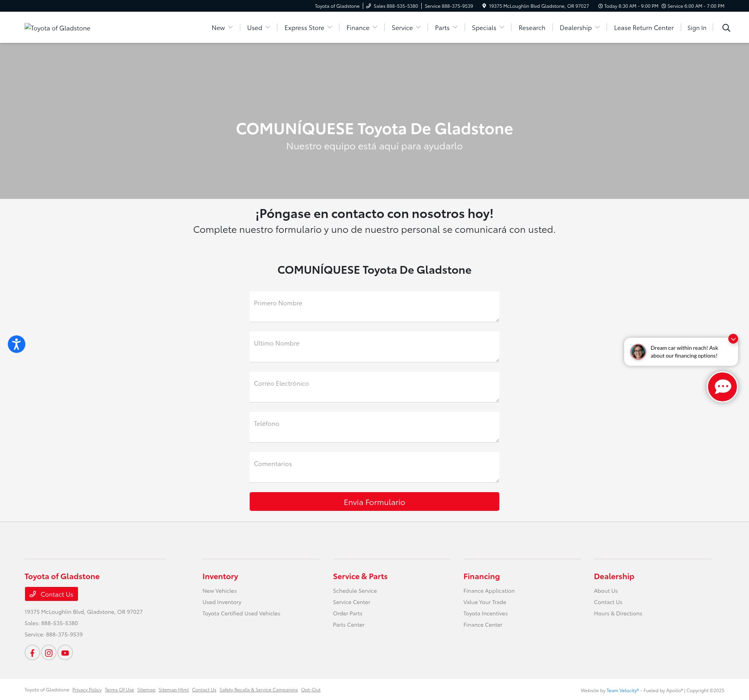Expand the Dealership menu

pos(579,28)
